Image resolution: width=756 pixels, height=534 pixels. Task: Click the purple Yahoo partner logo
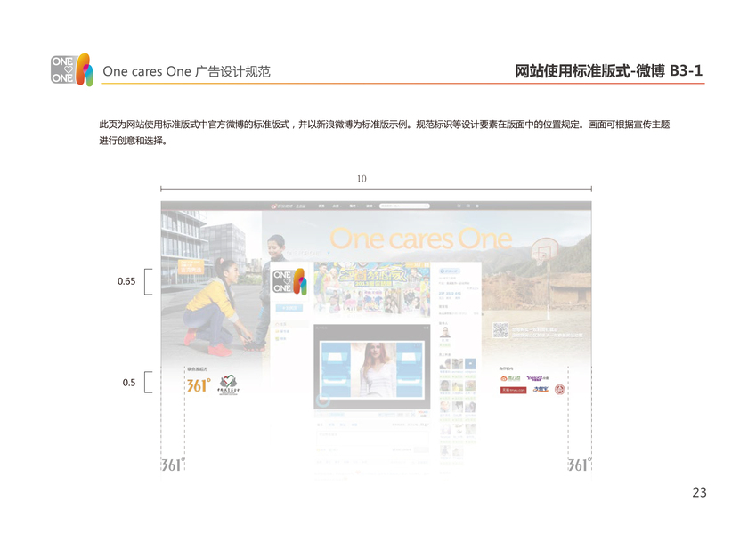[537, 378]
